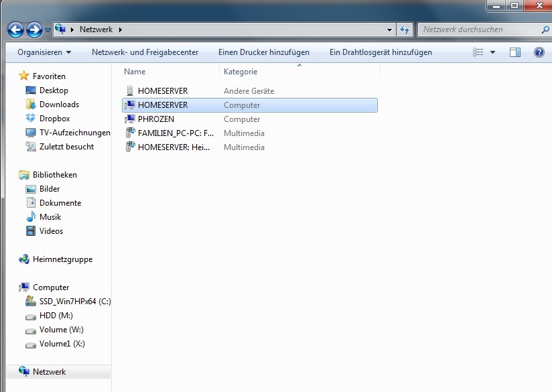
Task: Click icon of highlighted HOMESERVER computer
Action: 129,105
